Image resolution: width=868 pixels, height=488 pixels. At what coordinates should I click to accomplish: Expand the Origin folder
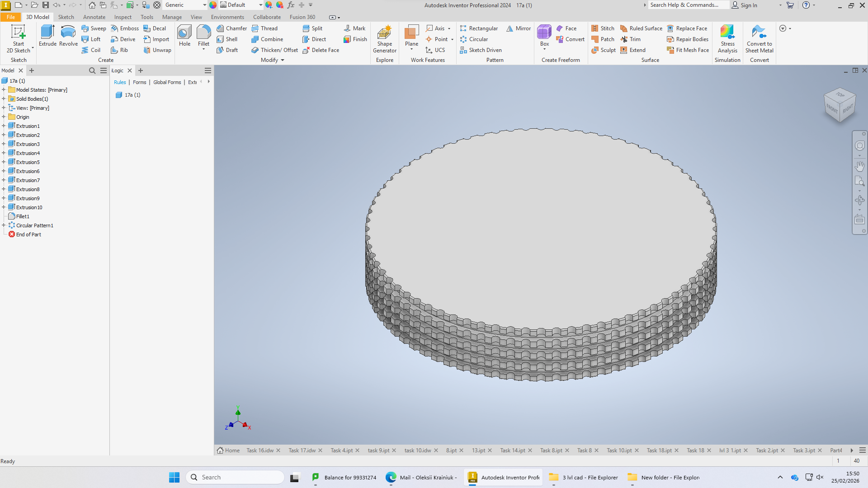click(x=4, y=117)
